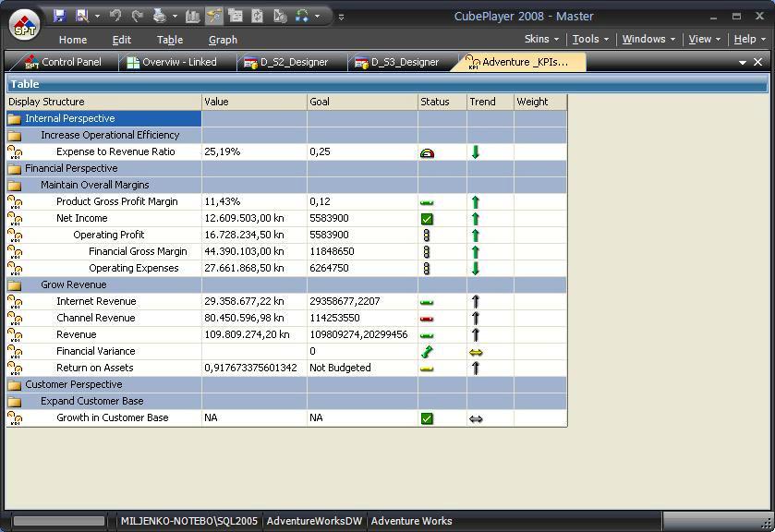Click the highlighted toolbar icon beside the chart icon
This screenshot has width=775, height=532.
(x=214, y=16)
